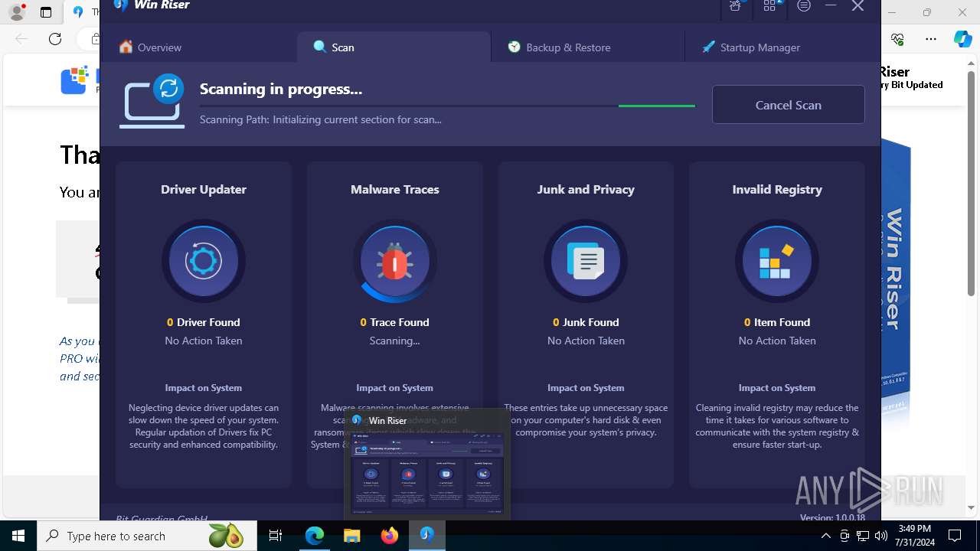This screenshot has width=980, height=551.
Task: Launch Firefox from the taskbar
Action: point(390,536)
